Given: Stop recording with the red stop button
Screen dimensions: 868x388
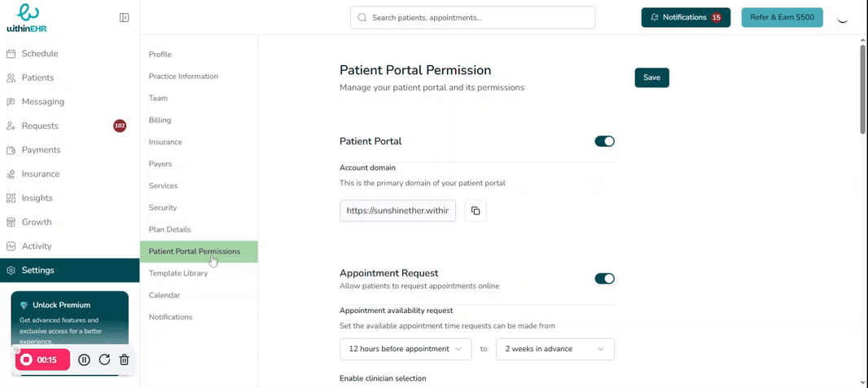Looking at the screenshot, I should [26, 359].
